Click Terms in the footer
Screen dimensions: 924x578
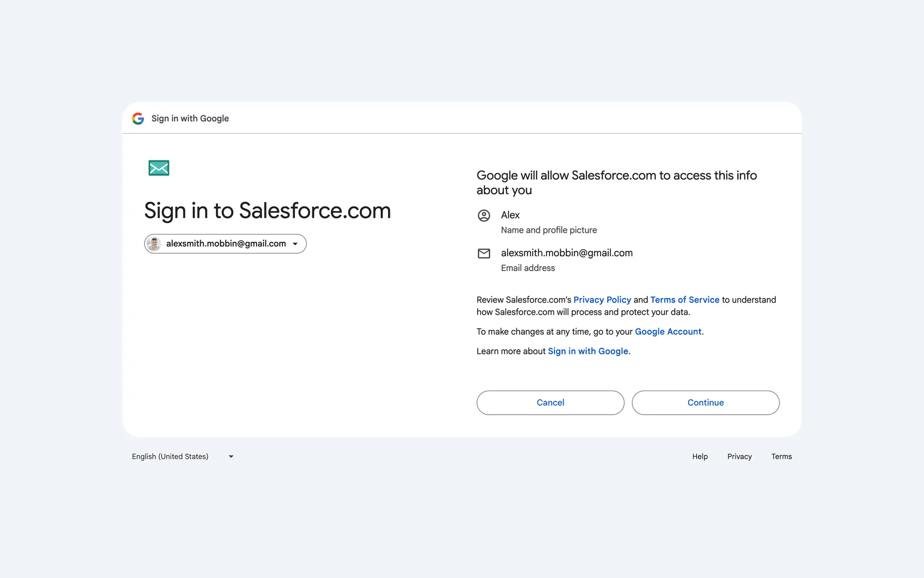[781, 457]
